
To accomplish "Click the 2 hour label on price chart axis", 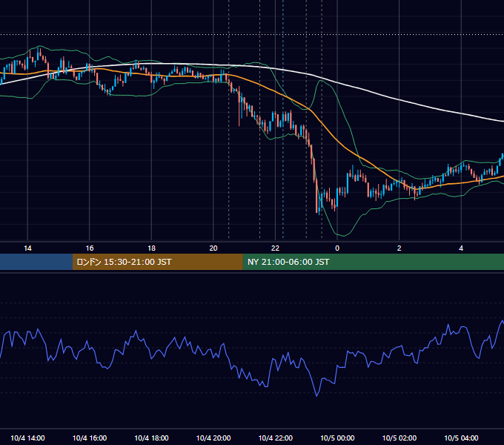I will (399, 248).
